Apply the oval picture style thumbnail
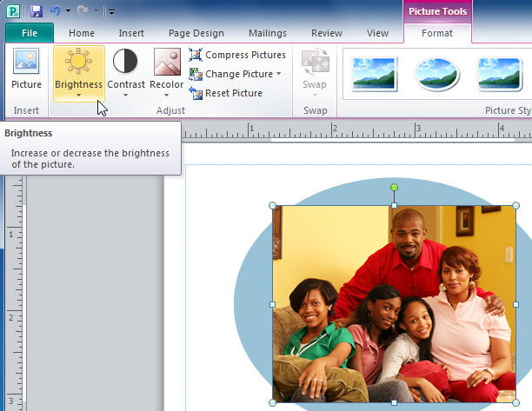532x411 pixels. pyautogui.click(x=437, y=74)
